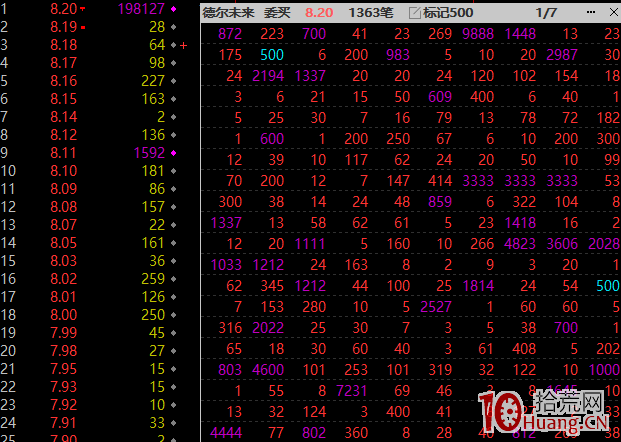
Task: Click the 2987 order in the queue
Action: tap(562, 55)
